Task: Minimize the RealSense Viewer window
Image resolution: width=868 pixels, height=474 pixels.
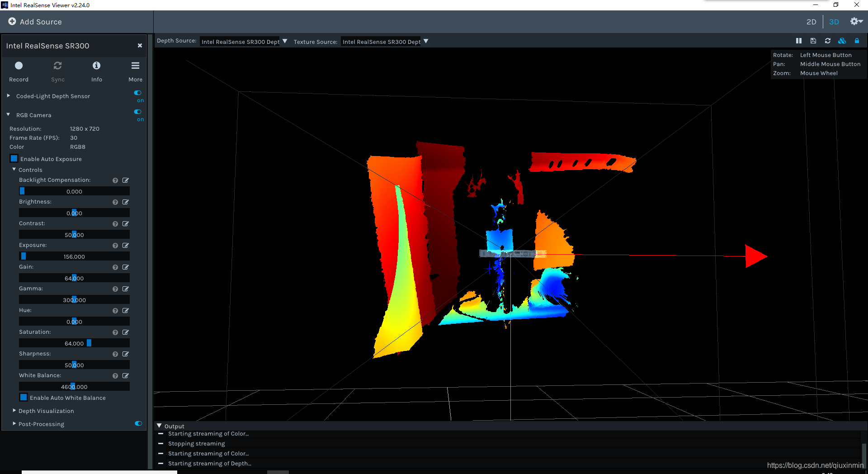Action: [x=816, y=5]
